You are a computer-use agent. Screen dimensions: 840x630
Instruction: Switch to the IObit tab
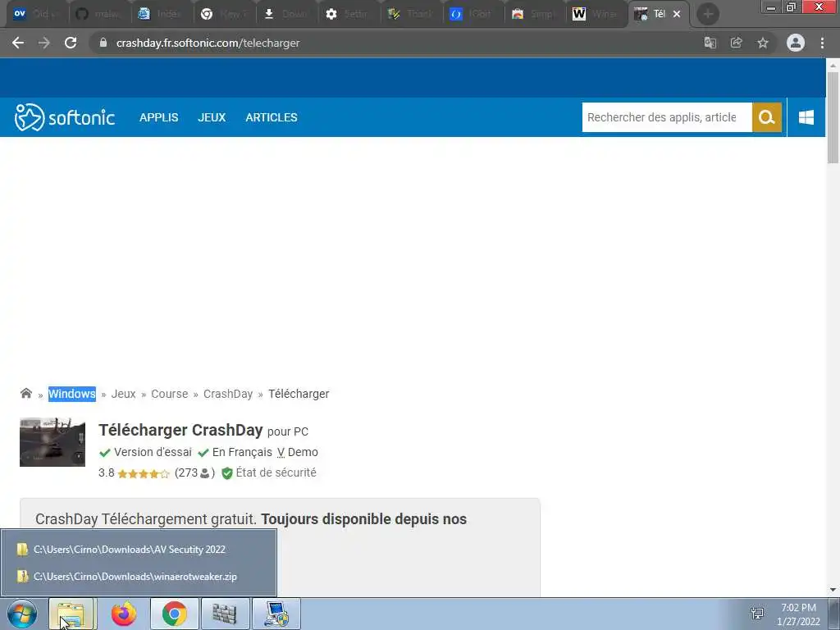point(474,14)
